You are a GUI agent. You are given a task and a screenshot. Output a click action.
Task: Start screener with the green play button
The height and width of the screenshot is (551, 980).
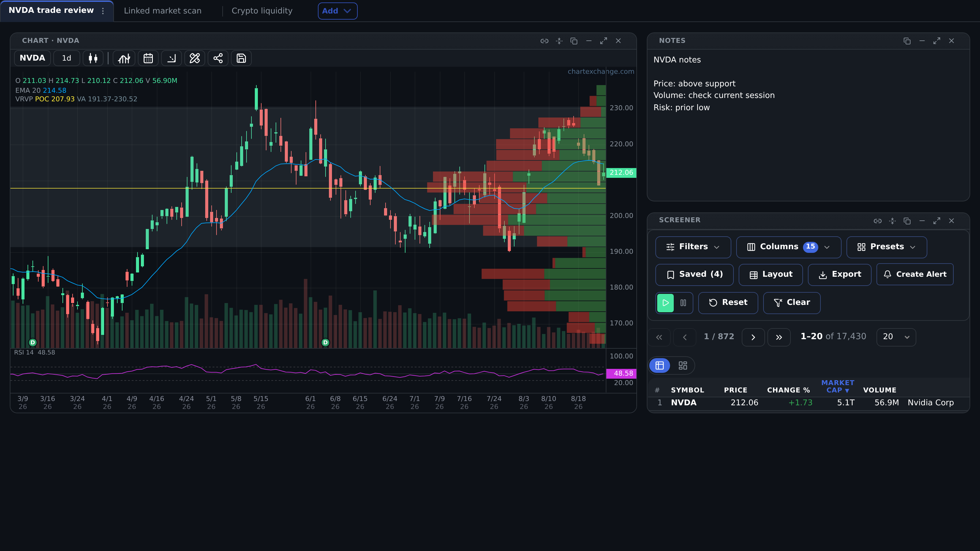665,303
